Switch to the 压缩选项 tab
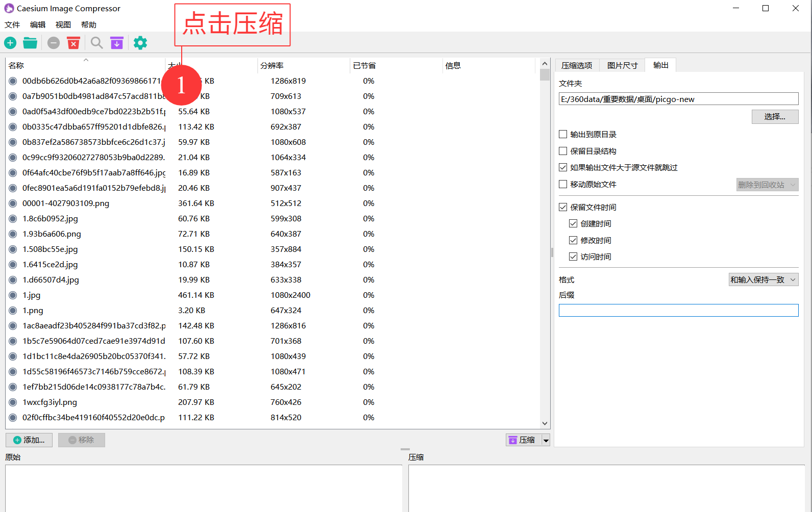The width and height of the screenshot is (812, 512). (x=577, y=65)
